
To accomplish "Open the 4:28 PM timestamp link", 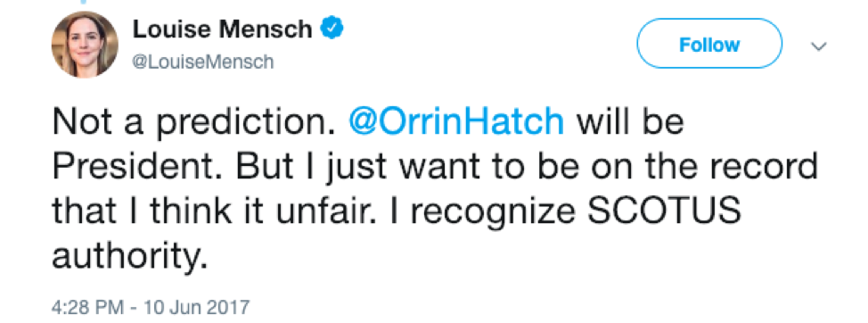I will (88, 307).
